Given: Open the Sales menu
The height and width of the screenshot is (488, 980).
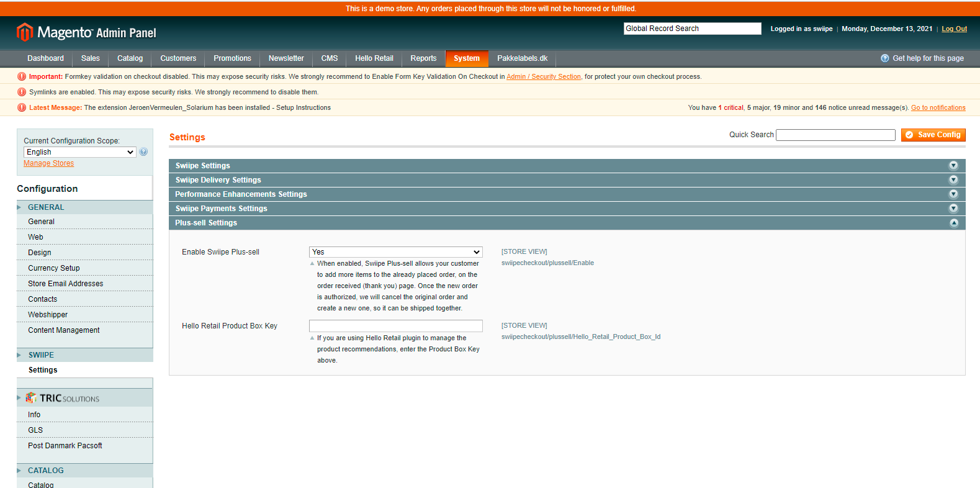Looking at the screenshot, I should point(90,58).
